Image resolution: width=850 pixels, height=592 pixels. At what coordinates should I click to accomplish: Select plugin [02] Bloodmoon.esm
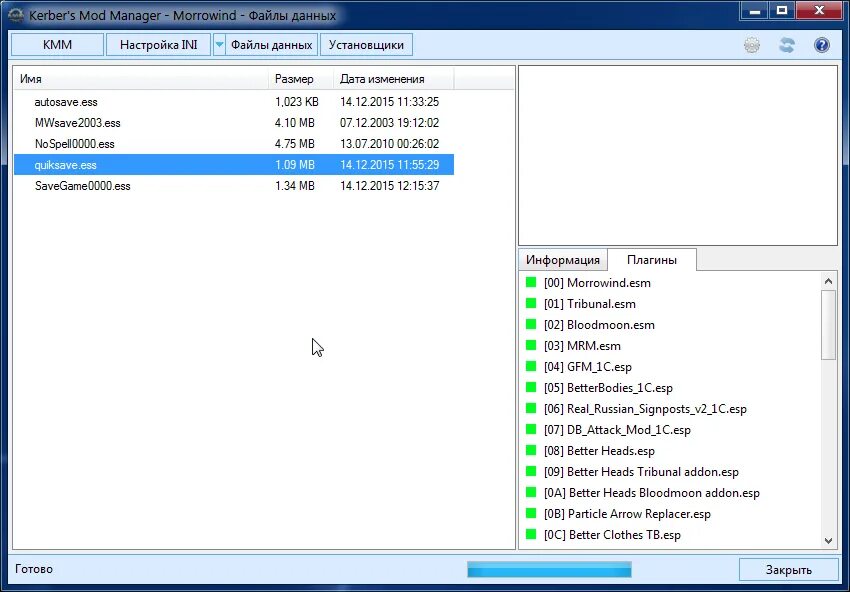click(x=599, y=325)
